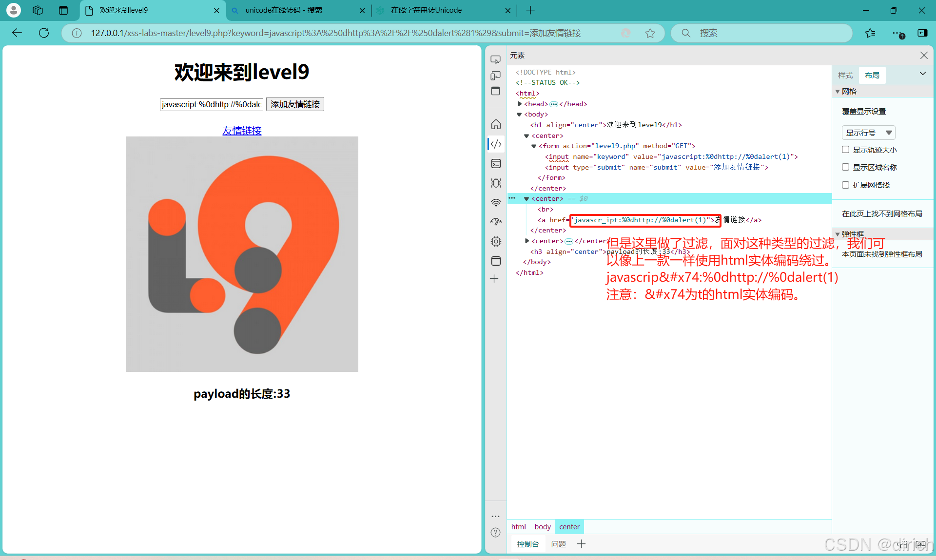The width and height of the screenshot is (936, 560).
Task: Click the browser refresh icon
Action: click(44, 33)
